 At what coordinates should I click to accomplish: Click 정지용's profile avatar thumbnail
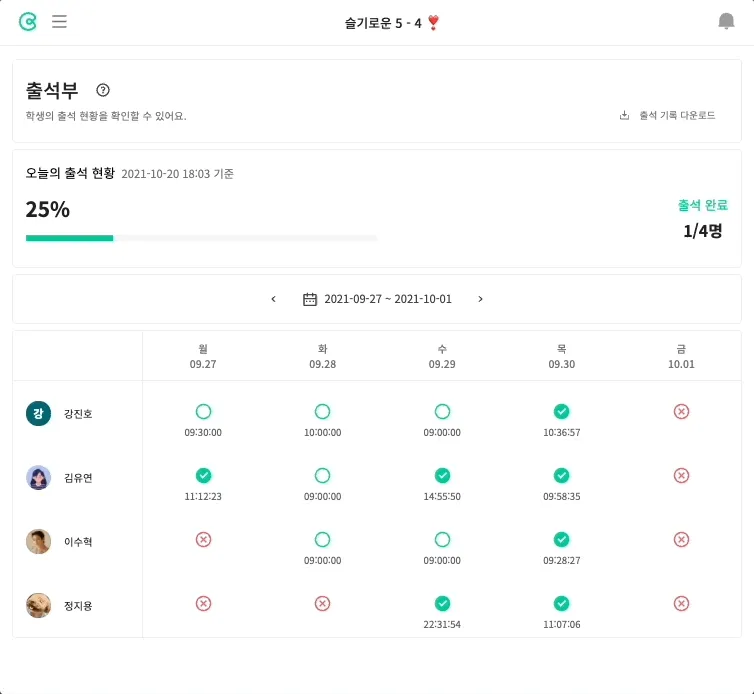38,605
